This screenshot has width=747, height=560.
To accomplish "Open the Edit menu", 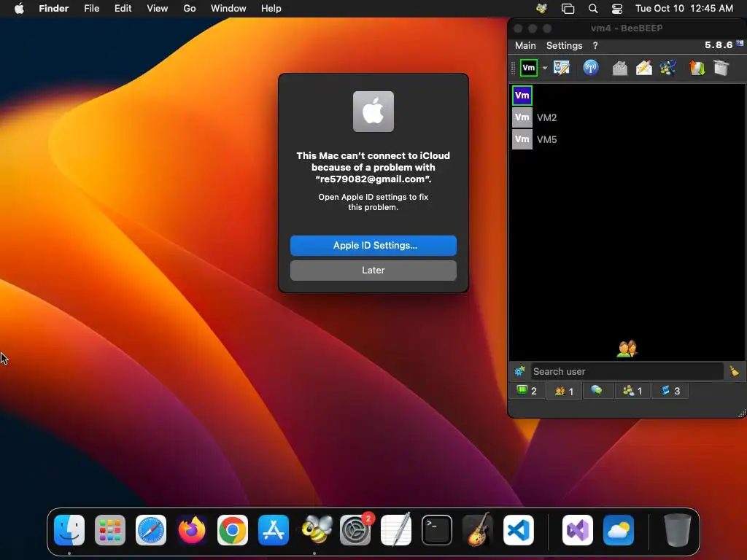I will [123, 9].
